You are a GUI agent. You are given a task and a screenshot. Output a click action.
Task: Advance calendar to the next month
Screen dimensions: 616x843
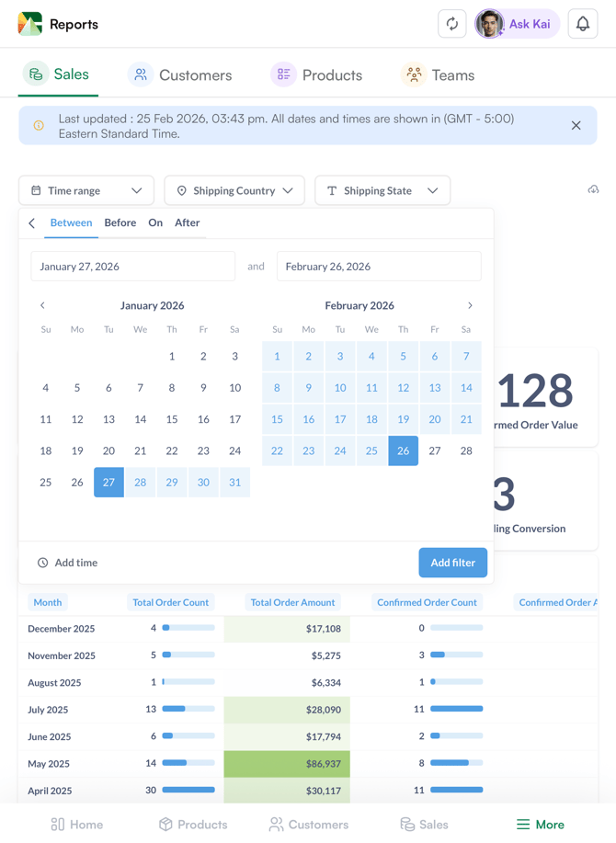(x=470, y=305)
